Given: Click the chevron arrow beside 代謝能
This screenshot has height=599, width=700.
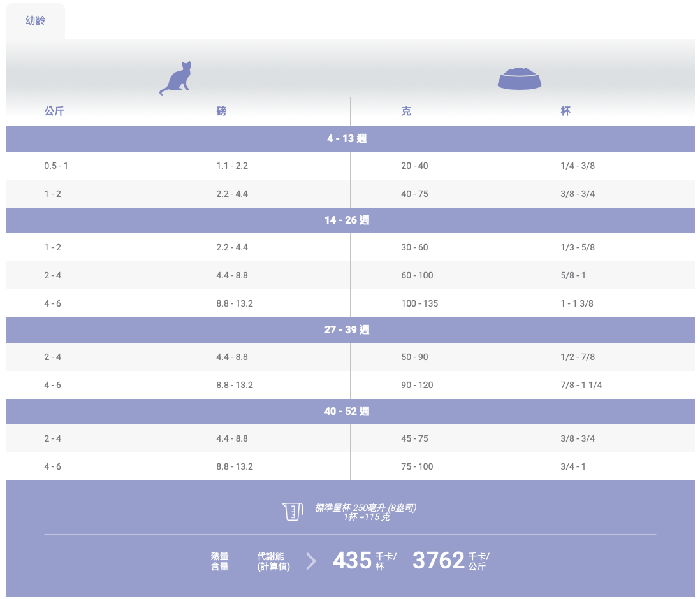Looking at the screenshot, I should [311, 561].
